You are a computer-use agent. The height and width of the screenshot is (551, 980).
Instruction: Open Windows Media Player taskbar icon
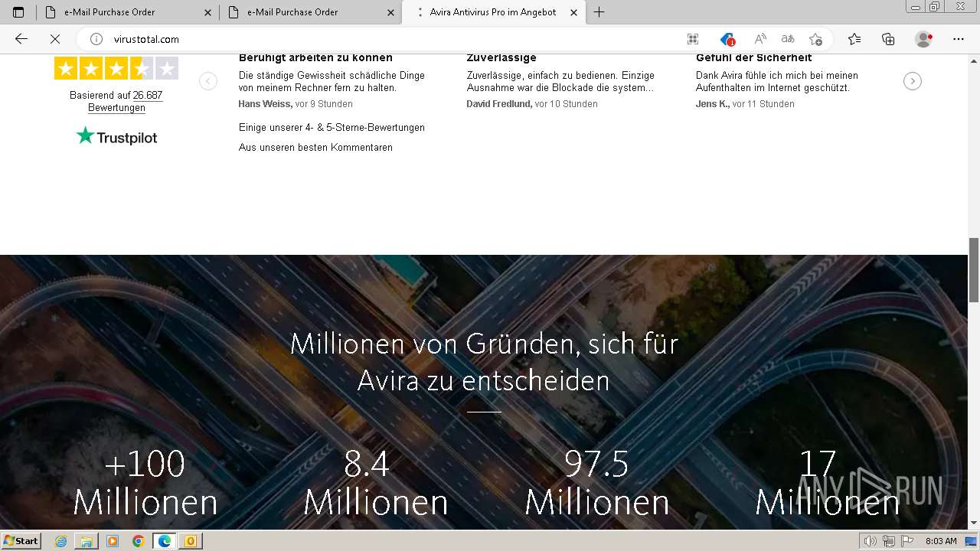click(113, 541)
